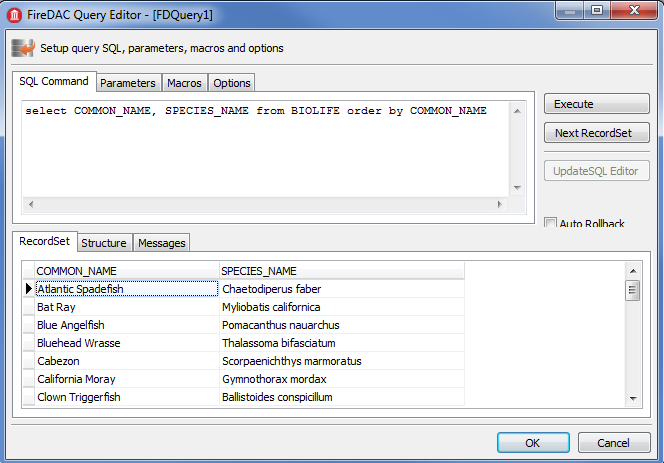Select the Atlantic Spadefish cell
Image resolution: width=664 pixels, height=463 pixels.
pos(127,289)
